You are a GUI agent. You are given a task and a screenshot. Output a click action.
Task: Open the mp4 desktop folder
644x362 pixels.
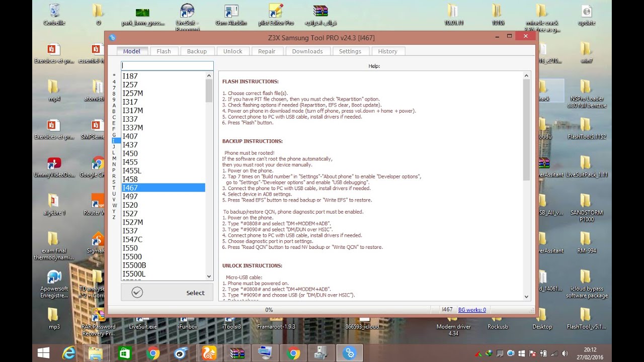click(x=54, y=91)
